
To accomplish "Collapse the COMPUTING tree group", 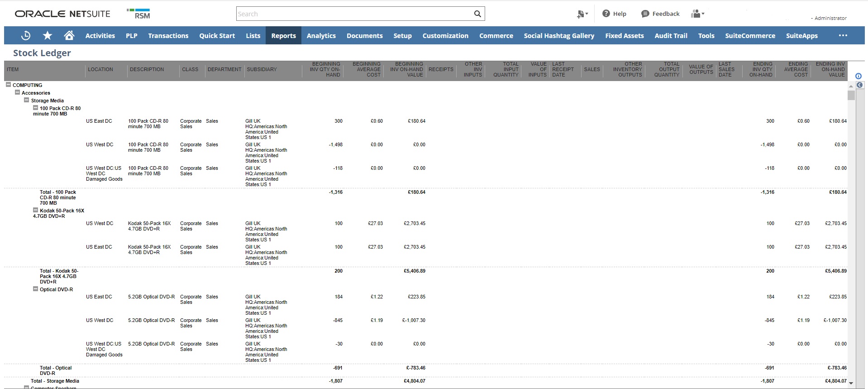I will (8, 85).
